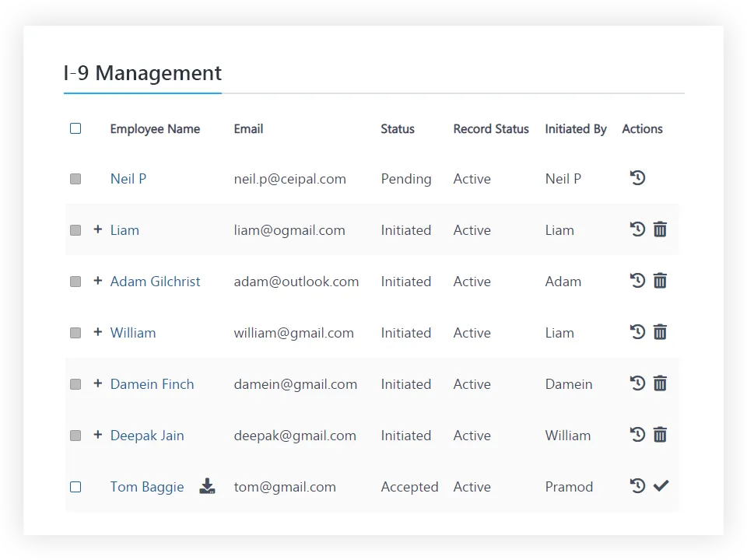Tick the checkbox for Neil P
The image size is (747, 560).
point(75,179)
